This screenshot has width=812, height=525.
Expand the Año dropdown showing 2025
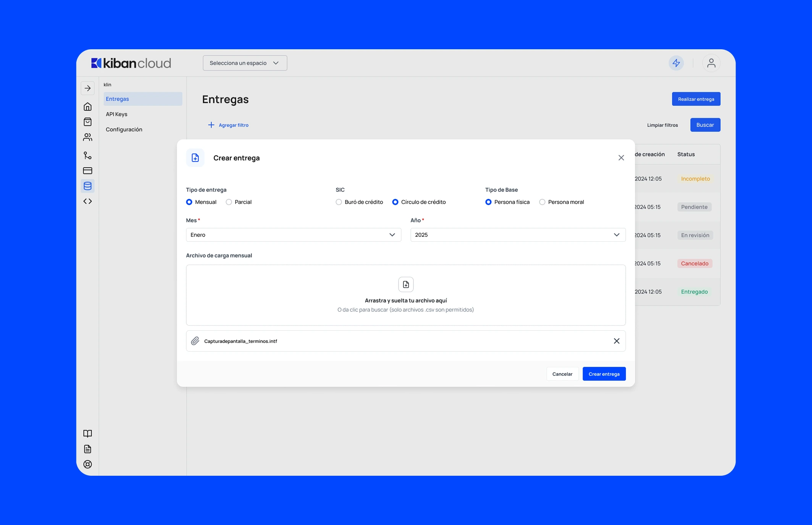point(518,235)
